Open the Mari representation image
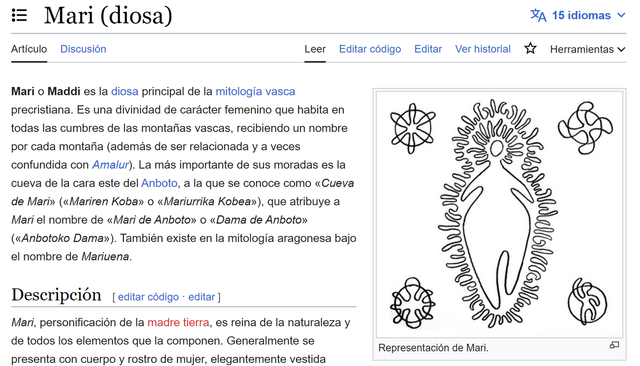This screenshot has width=640, height=366. click(x=499, y=214)
